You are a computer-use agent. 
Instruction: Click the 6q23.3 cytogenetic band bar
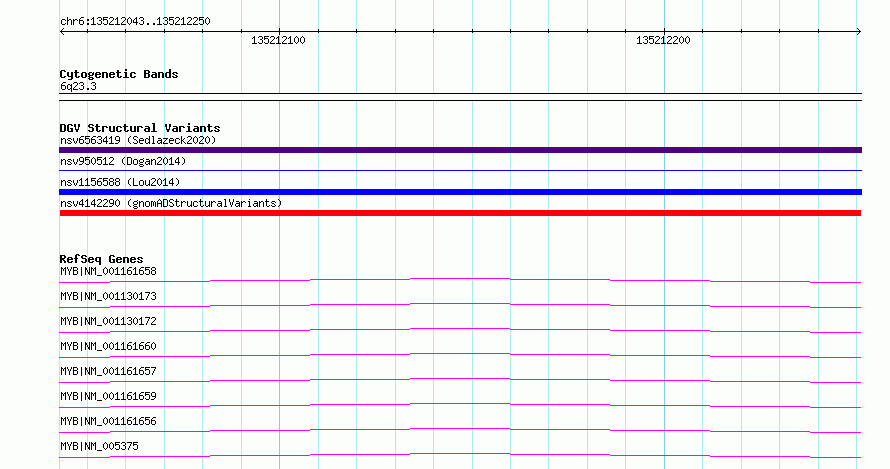coord(460,97)
